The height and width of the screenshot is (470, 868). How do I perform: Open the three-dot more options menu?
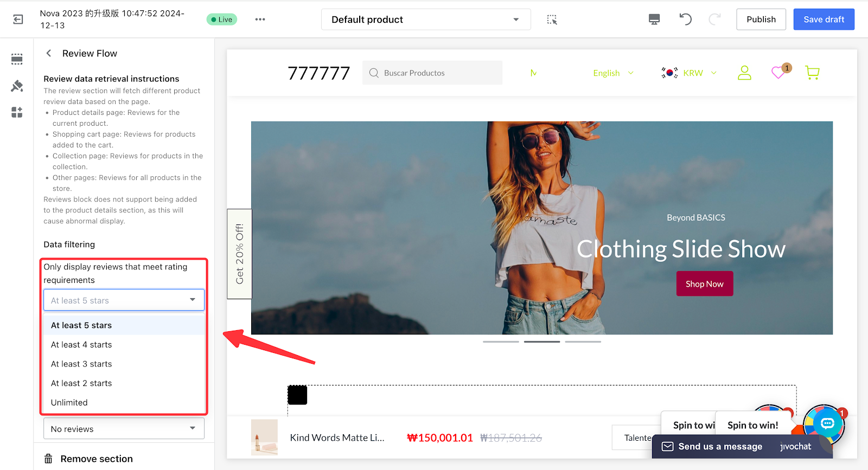(x=260, y=20)
